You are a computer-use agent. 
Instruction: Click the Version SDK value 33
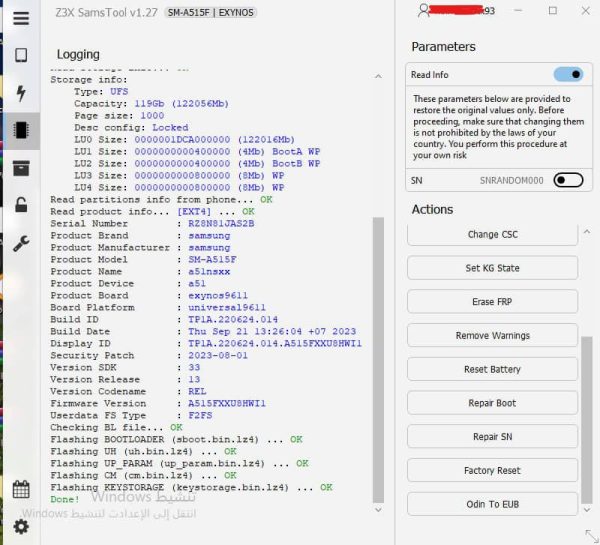coord(194,367)
